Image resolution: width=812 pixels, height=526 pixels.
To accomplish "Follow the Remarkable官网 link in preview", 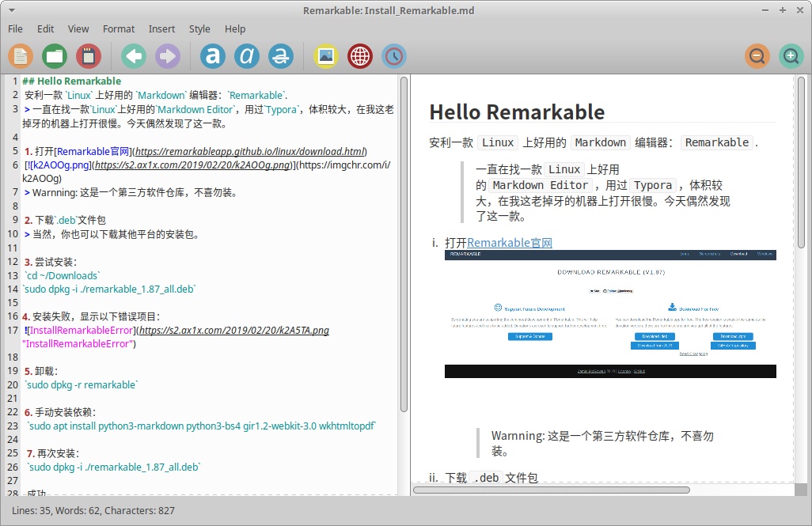I will click(x=510, y=243).
